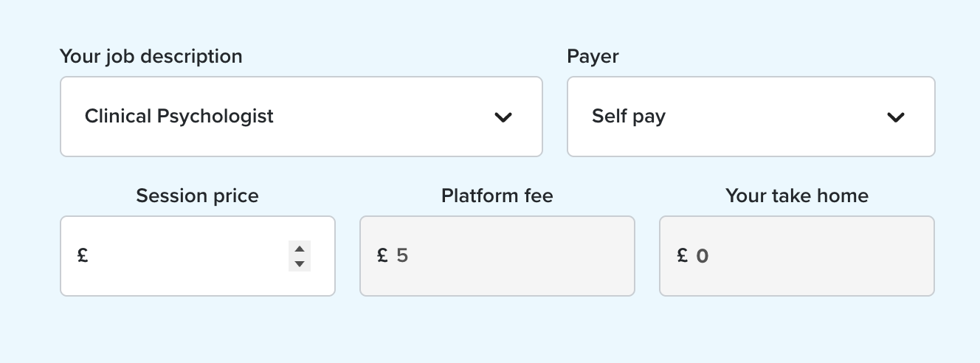Open the Self pay payer dropdown
This screenshot has height=363, width=980.
click(x=750, y=117)
